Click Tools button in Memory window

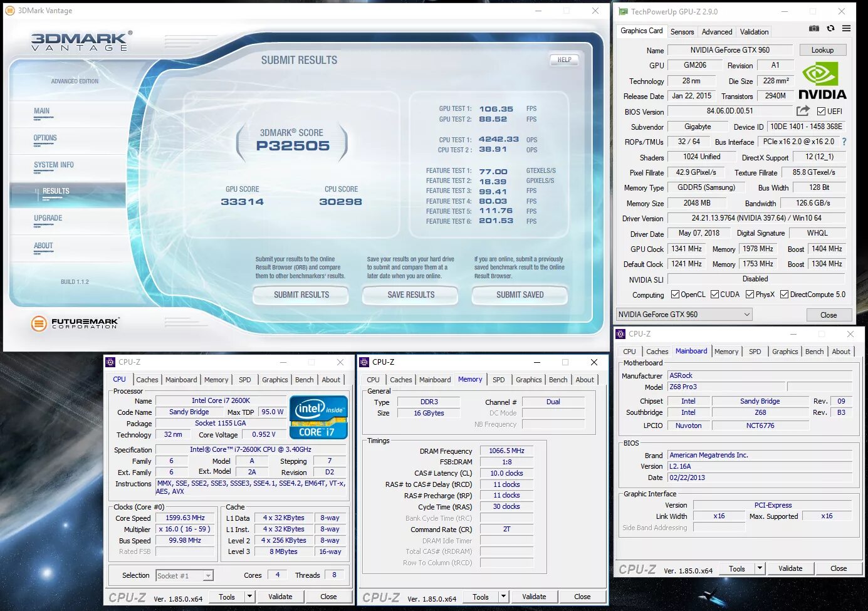[x=481, y=597]
